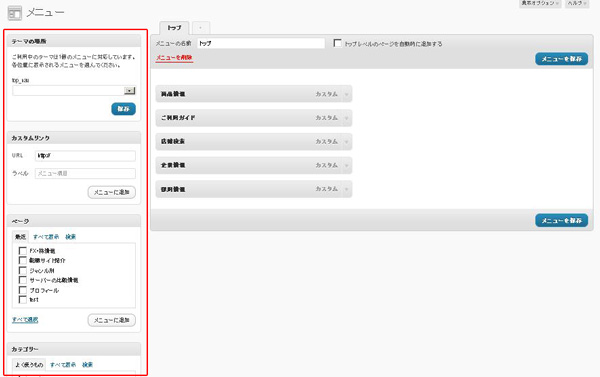Viewport: 600px width, 377px height.
Task: Open the ヘルプ help tab
Action: (x=577, y=3)
